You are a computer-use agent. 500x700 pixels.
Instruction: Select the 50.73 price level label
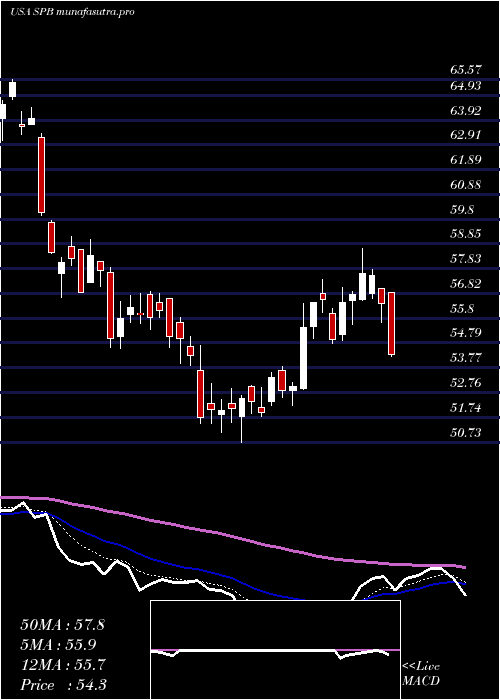coord(466,433)
